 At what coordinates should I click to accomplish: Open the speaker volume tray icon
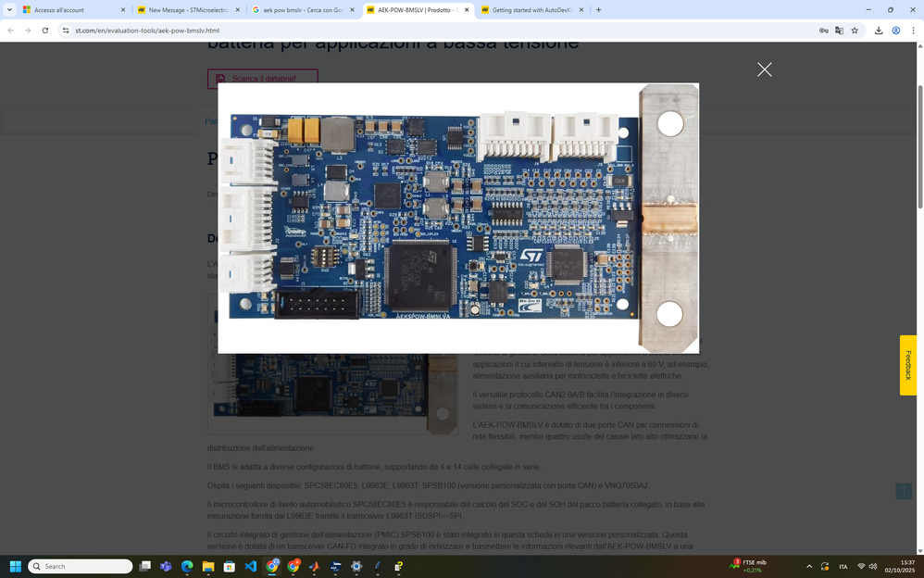tap(873, 566)
